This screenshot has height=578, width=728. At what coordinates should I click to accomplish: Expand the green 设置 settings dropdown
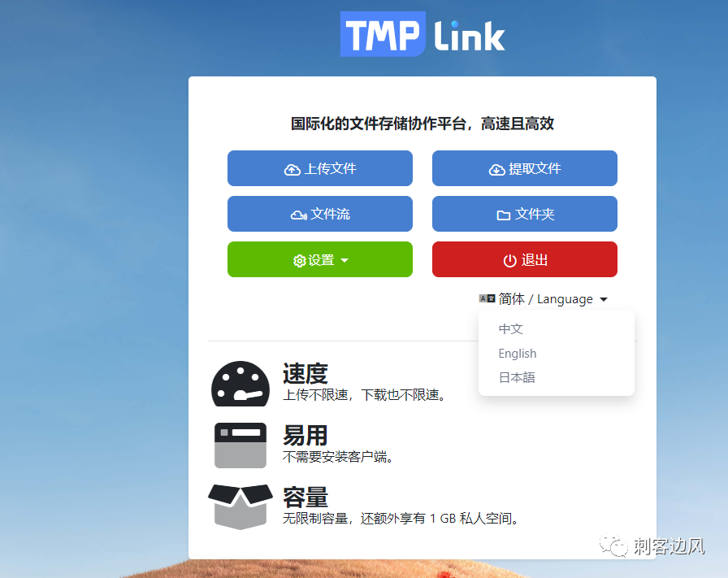click(x=320, y=259)
